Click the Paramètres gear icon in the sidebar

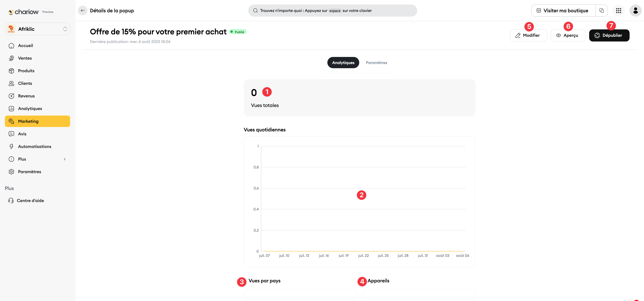(x=11, y=172)
